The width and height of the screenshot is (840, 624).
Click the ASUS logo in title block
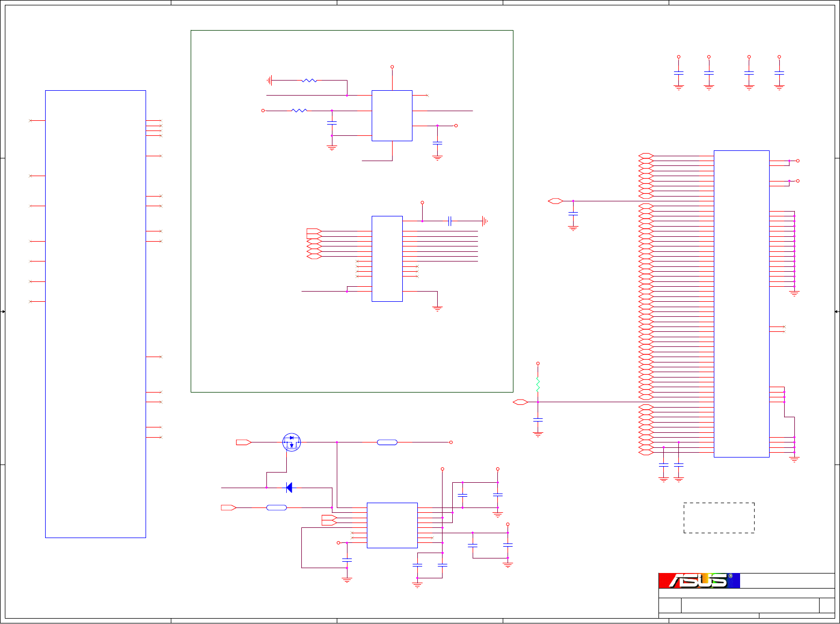pos(699,581)
